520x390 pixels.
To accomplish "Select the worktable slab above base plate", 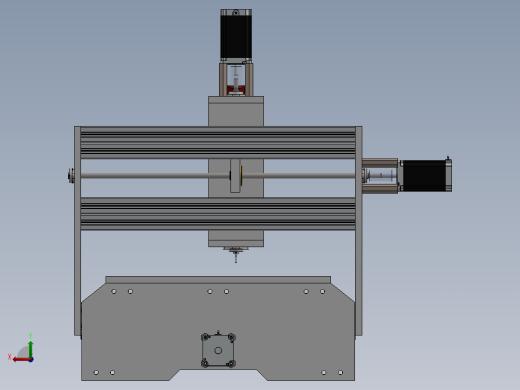I will 218,280.
